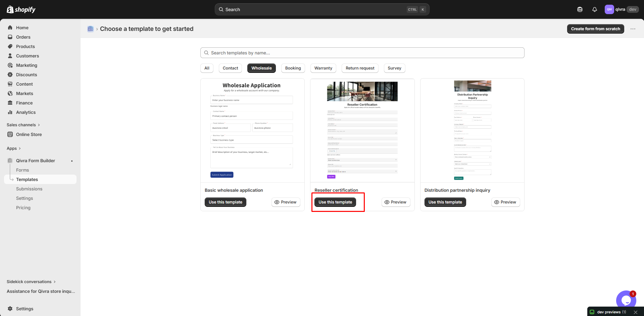The height and width of the screenshot is (316, 644).
Task: Click the Content icon in sidebar
Action: click(10, 84)
